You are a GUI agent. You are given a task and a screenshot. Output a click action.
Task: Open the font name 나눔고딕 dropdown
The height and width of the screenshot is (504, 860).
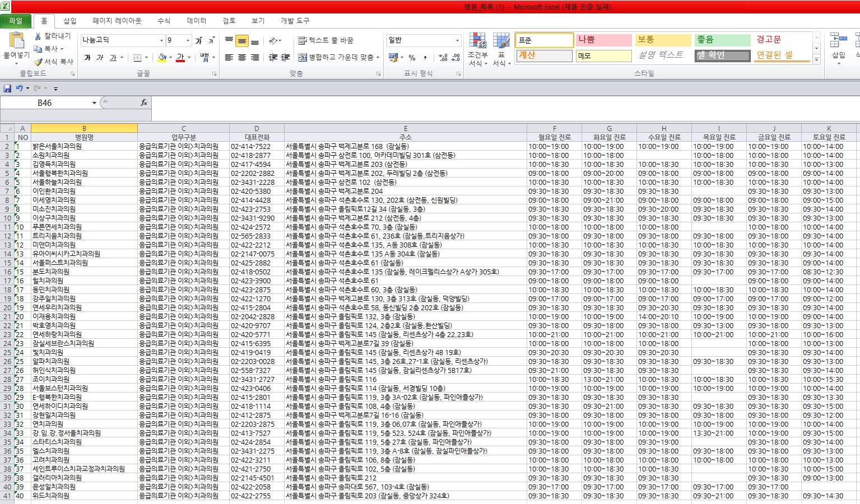[161, 40]
